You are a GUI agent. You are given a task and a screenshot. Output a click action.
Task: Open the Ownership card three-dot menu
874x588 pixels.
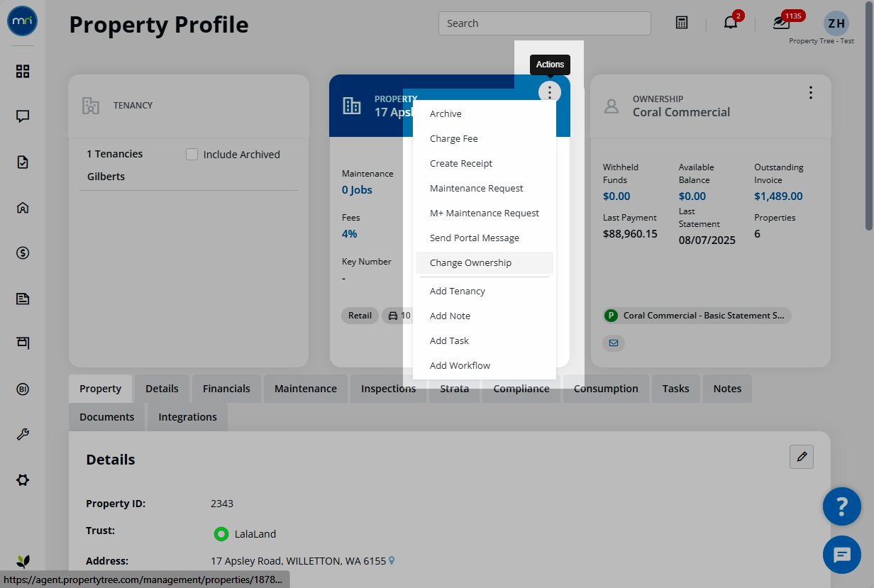811,93
